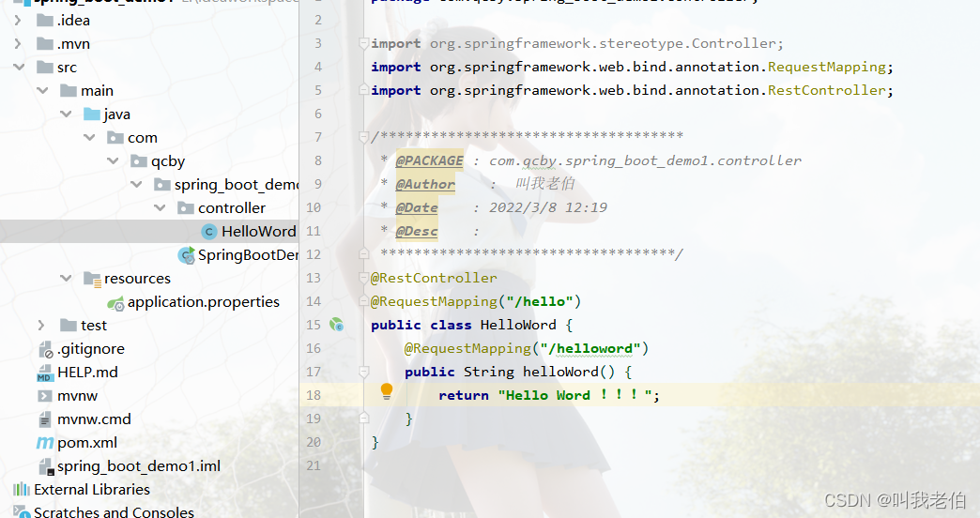Collapse the main folder

pos(42,91)
